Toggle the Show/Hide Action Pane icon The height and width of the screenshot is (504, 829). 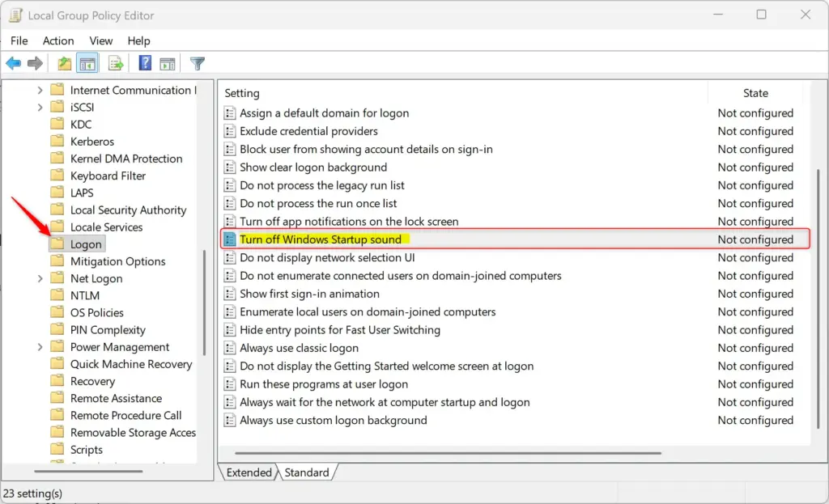point(168,64)
